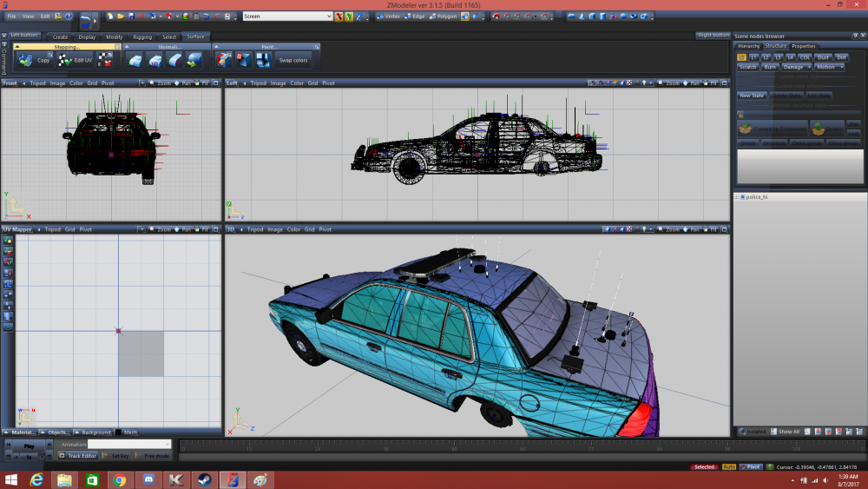Select police_hi node in scene tree
Viewport: 868px width, 489px height.
tap(757, 197)
